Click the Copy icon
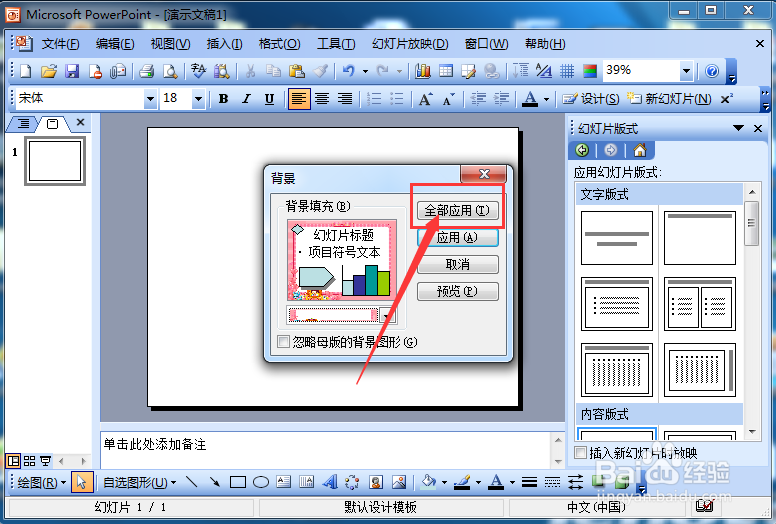Image resolution: width=776 pixels, height=524 pixels. coord(273,72)
